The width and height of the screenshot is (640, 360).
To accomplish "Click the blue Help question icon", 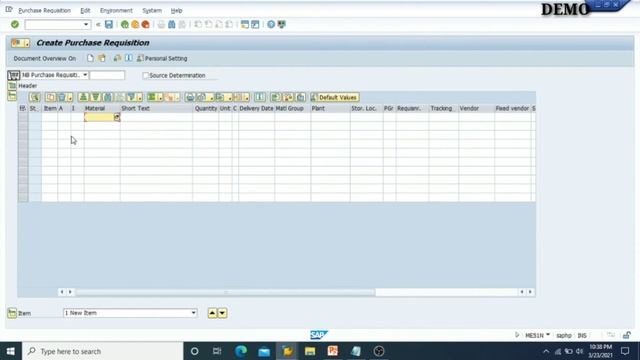I will click(x=271, y=24).
